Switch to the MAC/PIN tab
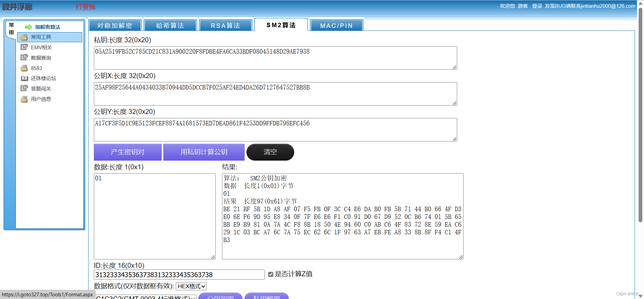 [336, 25]
